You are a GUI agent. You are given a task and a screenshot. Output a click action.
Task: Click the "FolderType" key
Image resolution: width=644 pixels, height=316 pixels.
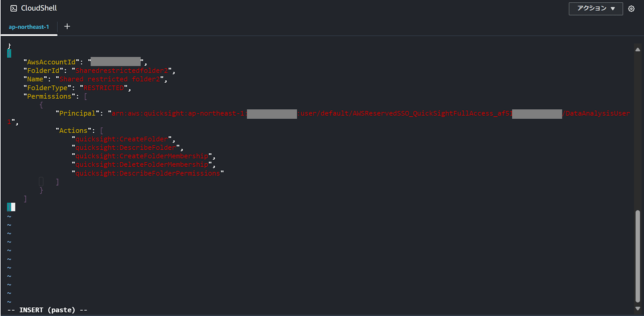click(47, 88)
